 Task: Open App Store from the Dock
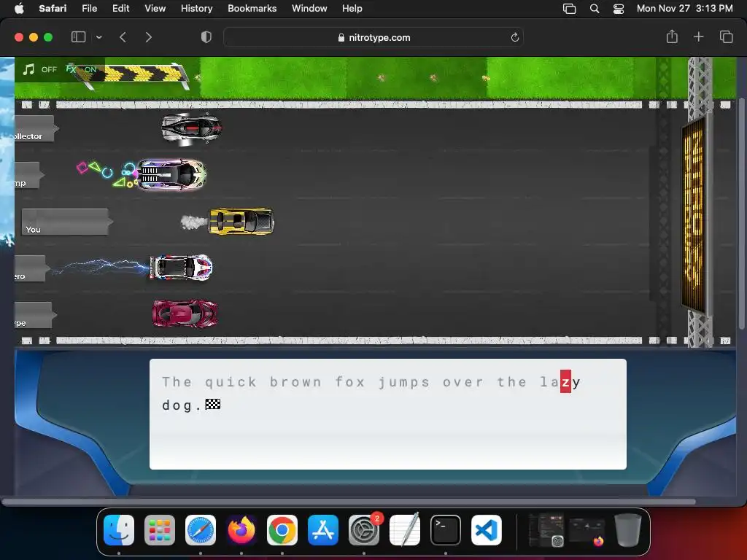pos(323,530)
